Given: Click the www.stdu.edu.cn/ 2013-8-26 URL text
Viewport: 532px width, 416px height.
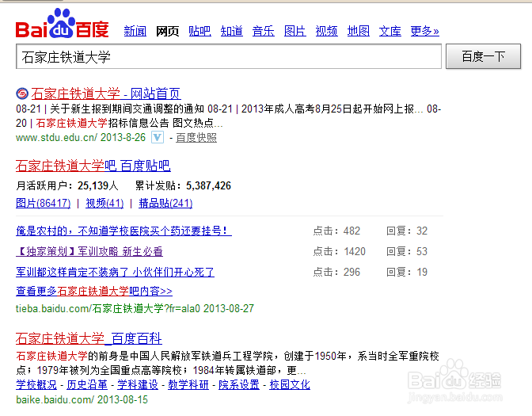Looking at the screenshot, I should [x=81, y=137].
